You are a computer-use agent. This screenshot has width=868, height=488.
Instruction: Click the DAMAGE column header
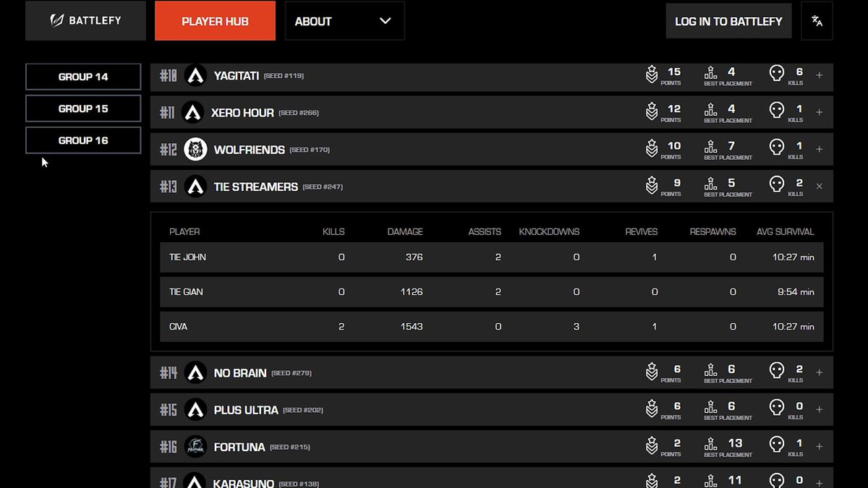coord(405,232)
